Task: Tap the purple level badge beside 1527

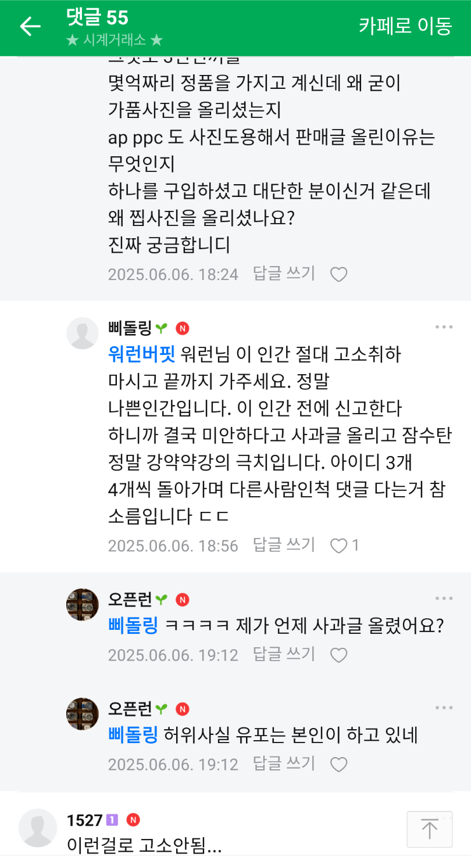Action: tap(112, 820)
